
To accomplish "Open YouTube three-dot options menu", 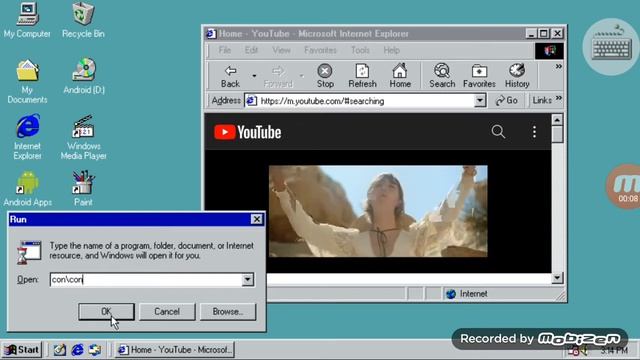I will click(534, 132).
